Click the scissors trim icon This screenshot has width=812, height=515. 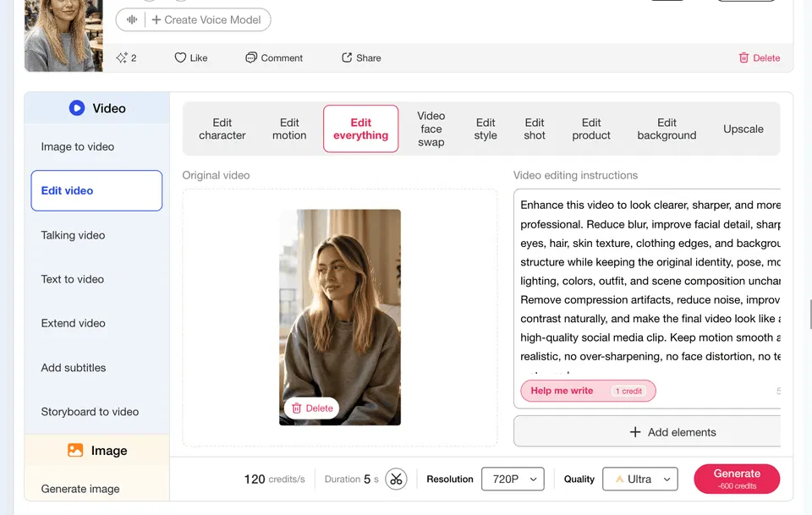point(396,479)
